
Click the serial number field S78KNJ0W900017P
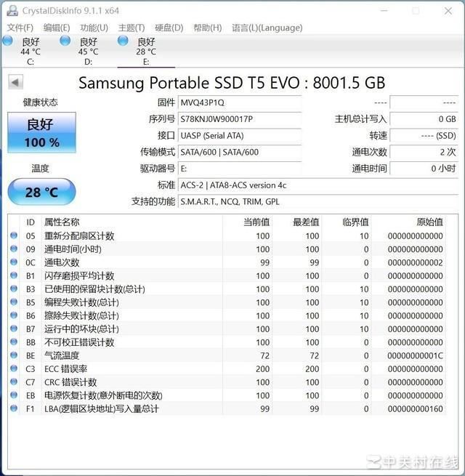240,119
